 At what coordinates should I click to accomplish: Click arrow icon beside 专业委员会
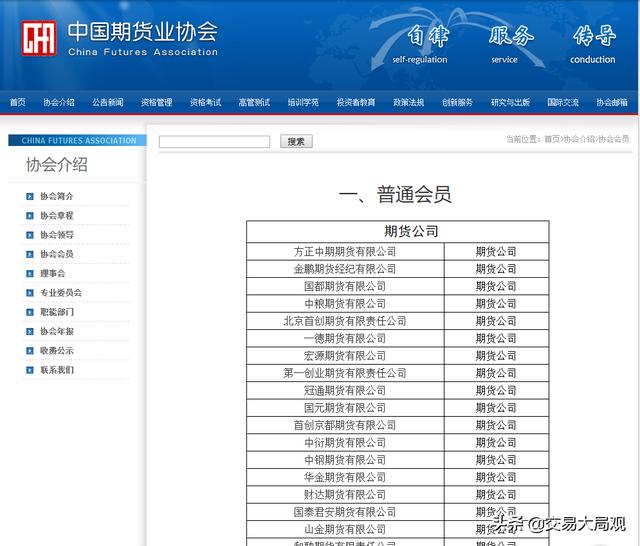coord(30,293)
